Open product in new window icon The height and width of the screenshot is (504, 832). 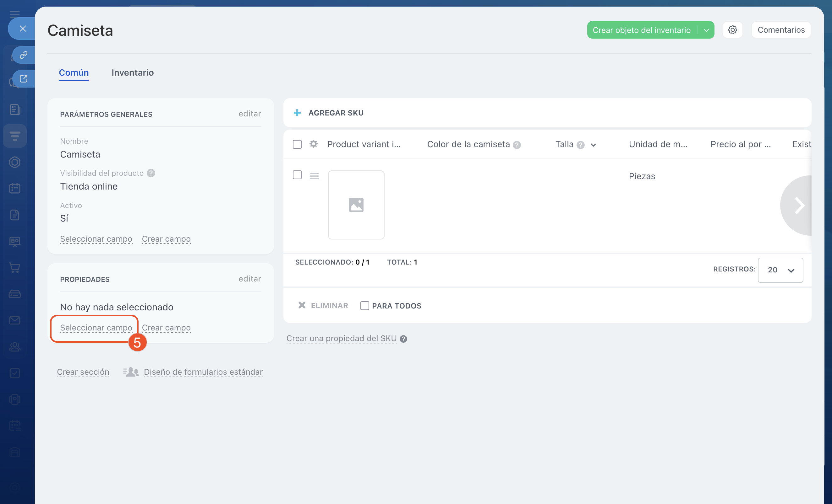pyautogui.click(x=23, y=79)
